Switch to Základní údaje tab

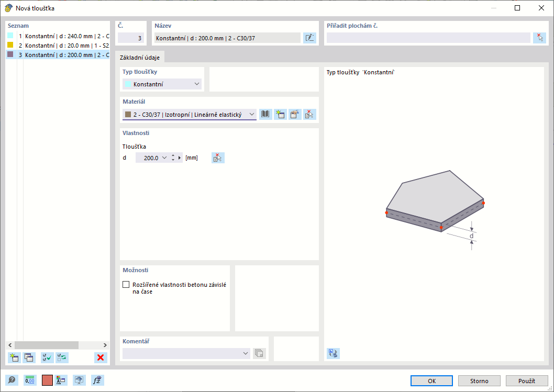tap(140, 58)
